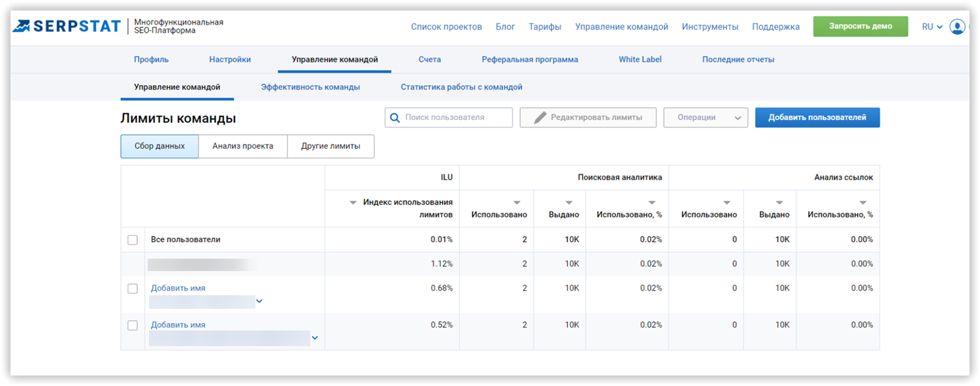Screen dimensions: 980x386
Task: Select the Анализ проекта limits tab
Action: click(x=243, y=146)
